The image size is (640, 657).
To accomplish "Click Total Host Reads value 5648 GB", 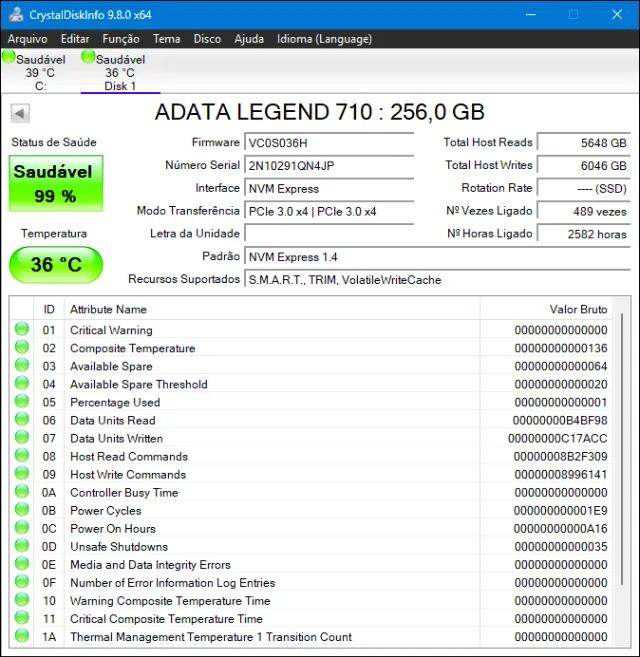I will click(583, 143).
